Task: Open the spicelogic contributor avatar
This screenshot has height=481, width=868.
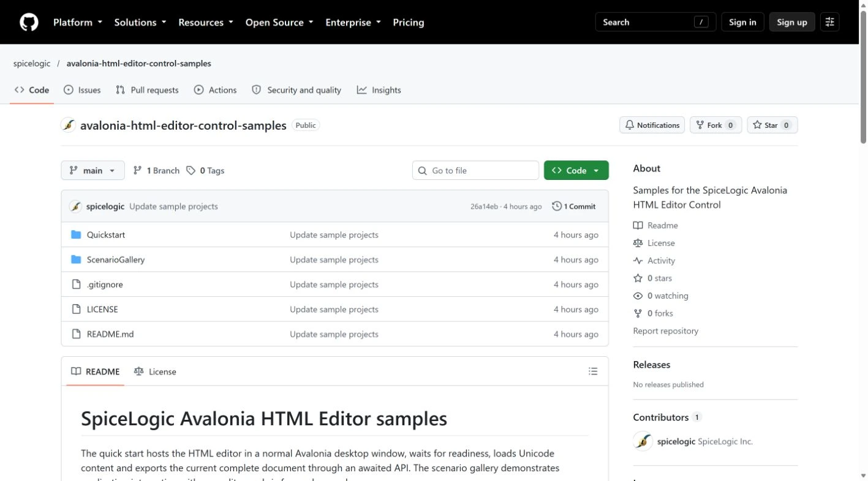Action: 643,441
